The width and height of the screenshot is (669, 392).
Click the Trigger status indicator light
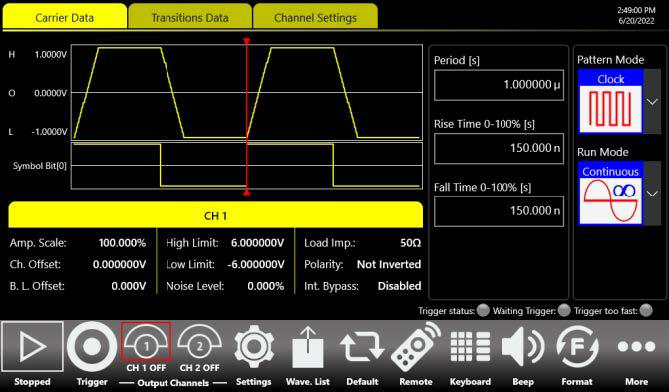point(483,310)
